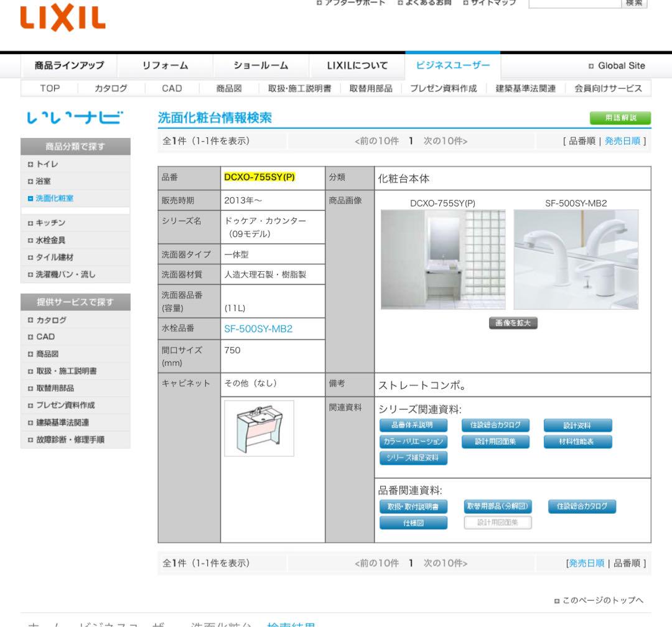Click the SF-500SY-MB2 faucet product photo

click(576, 259)
